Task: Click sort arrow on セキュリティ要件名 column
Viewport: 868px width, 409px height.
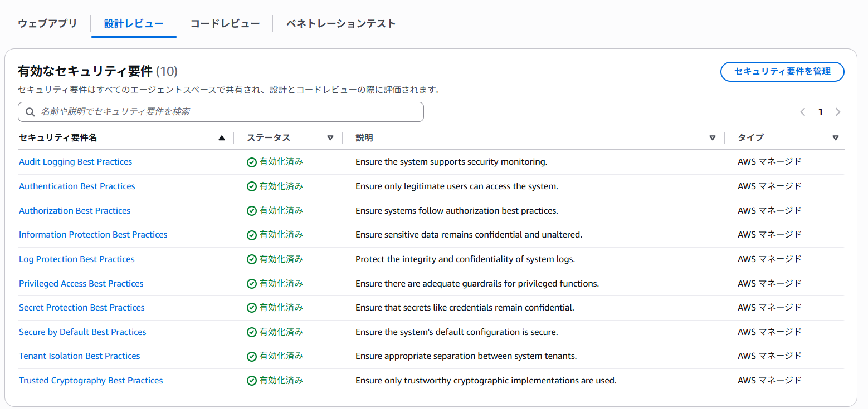Action: (x=222, y=138)
